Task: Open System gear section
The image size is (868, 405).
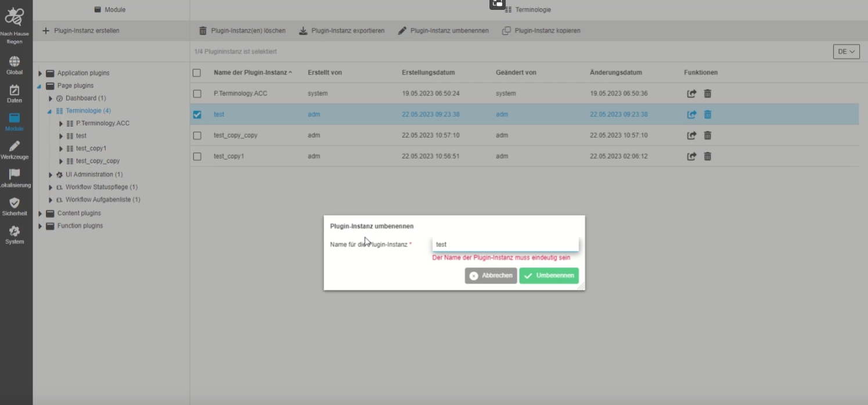Action: [x=15, y=235]
